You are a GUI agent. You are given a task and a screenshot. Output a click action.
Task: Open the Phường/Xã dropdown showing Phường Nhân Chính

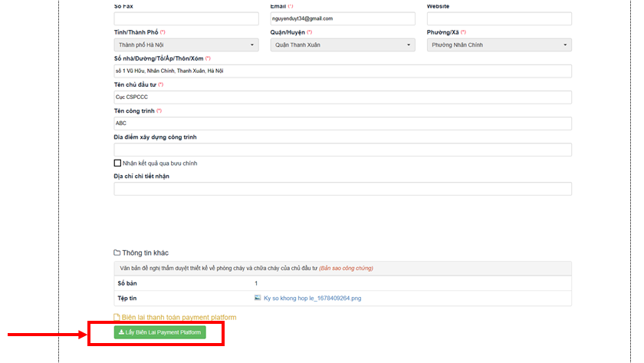click(x=499, y=45)
